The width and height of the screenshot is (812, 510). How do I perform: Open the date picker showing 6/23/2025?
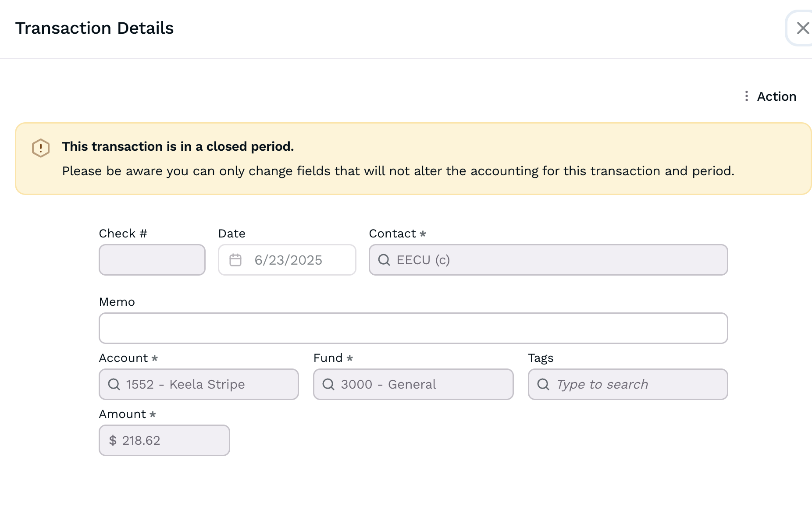point(288,260)
